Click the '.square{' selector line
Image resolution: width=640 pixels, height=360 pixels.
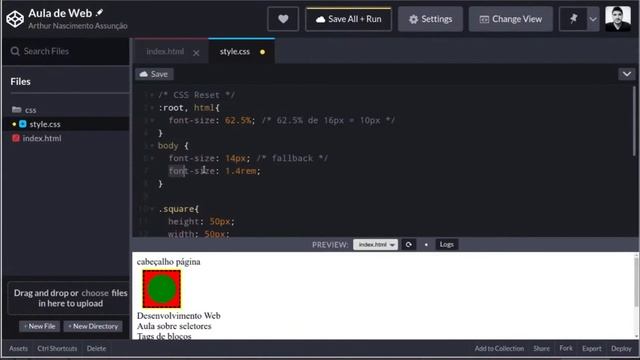[x=179, y=209]
